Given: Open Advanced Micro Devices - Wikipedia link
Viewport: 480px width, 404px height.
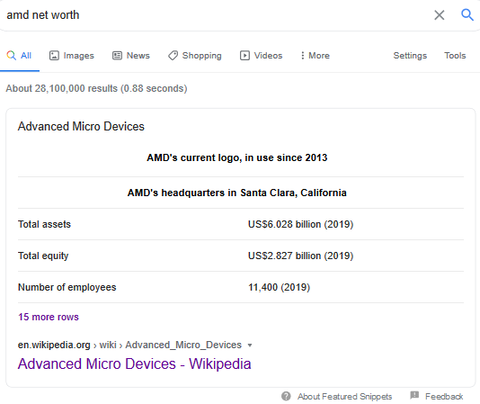Looking at the screenshot, I should pos(134,364).
